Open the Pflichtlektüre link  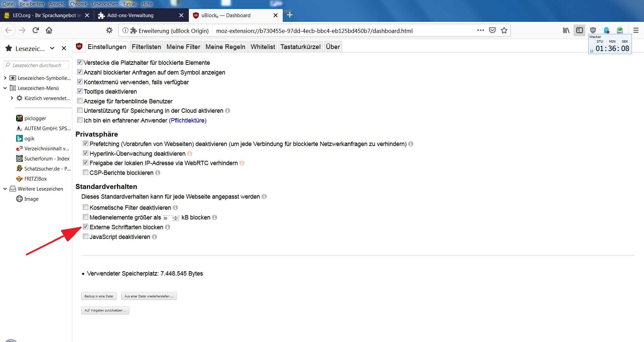coord(187,120)
